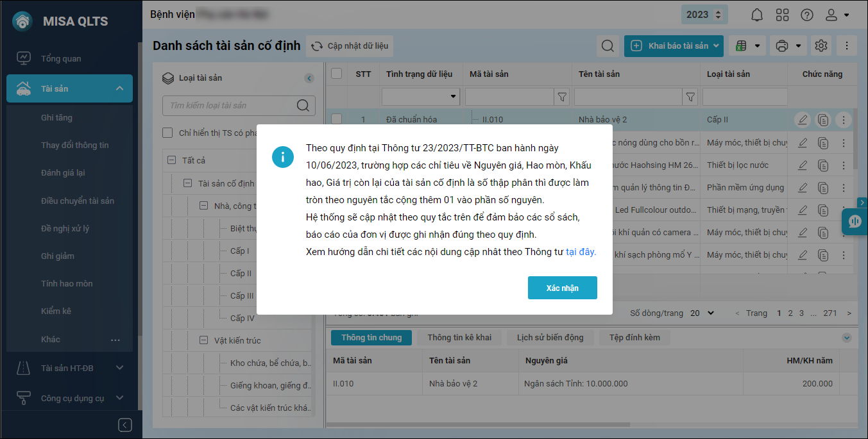Image resolution: width=868 pixels, height=439 pixels.
Task: Open the apps grid icon
Action: tap(782, 15)
